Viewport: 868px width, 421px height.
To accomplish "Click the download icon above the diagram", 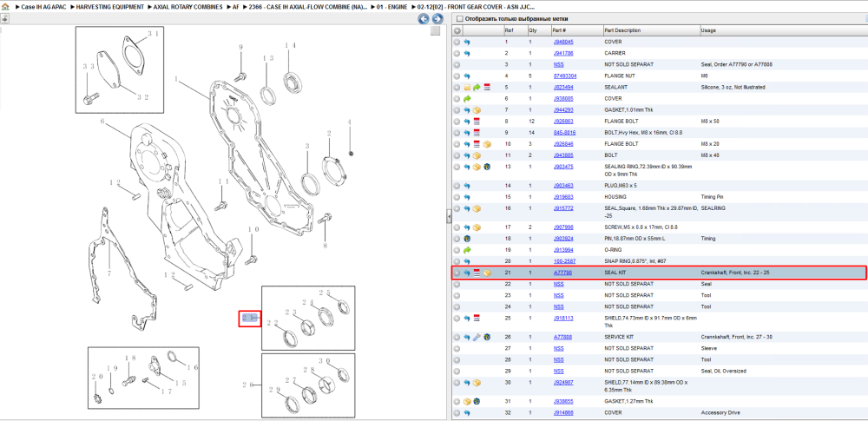I will pos(4,18).
